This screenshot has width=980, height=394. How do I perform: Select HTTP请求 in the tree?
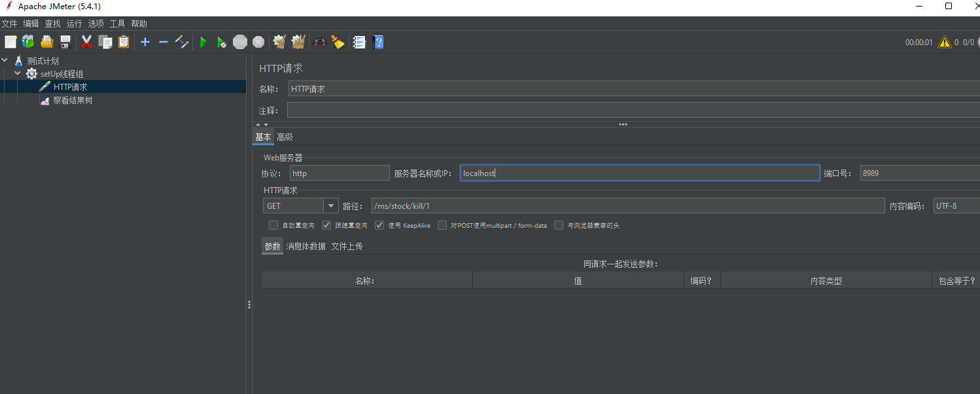coord(70,86)
